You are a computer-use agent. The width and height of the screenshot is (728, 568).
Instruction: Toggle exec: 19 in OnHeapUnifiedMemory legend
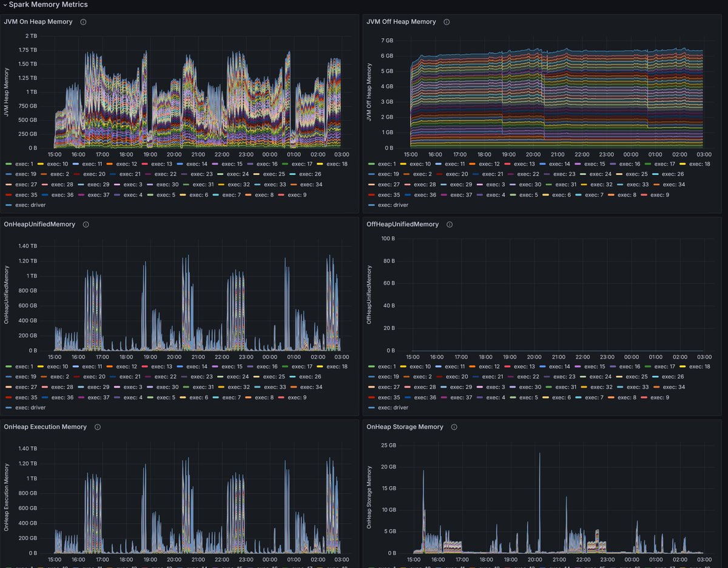coord(26,377)
